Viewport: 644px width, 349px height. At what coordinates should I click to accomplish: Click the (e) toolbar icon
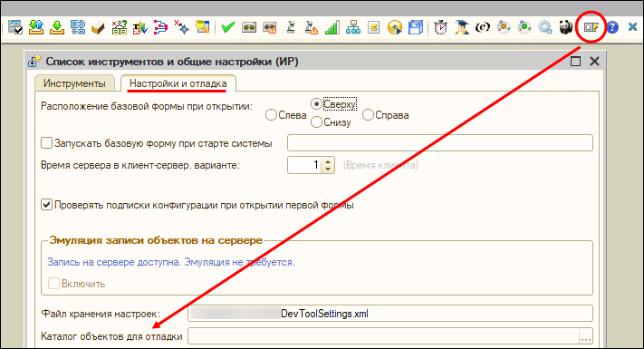point(483,27)
